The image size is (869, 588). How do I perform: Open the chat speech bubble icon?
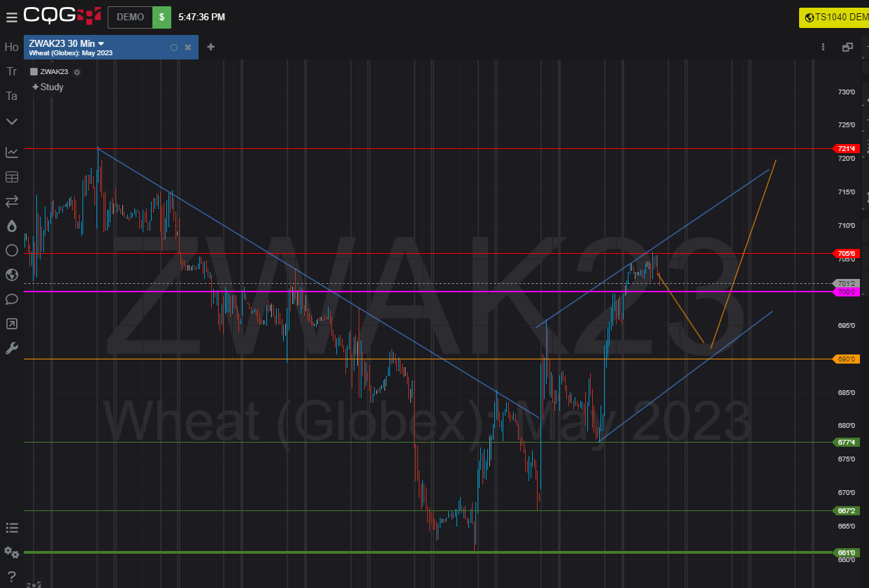click(12, 299)
